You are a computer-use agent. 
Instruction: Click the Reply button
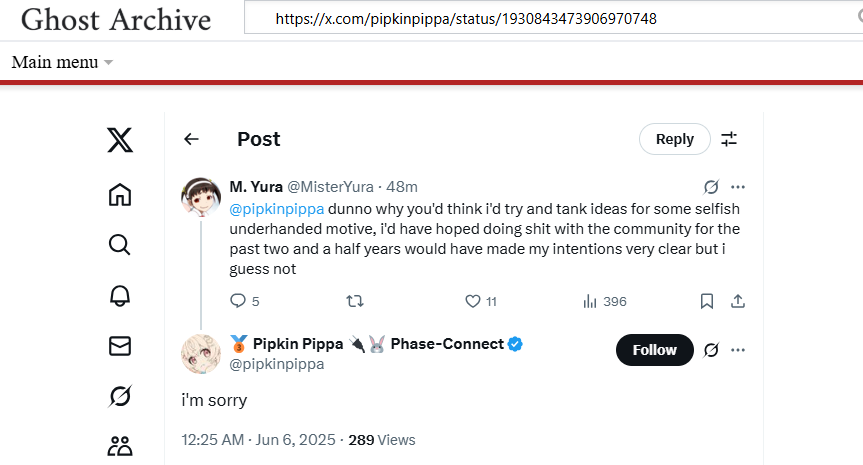pos(675,139)
